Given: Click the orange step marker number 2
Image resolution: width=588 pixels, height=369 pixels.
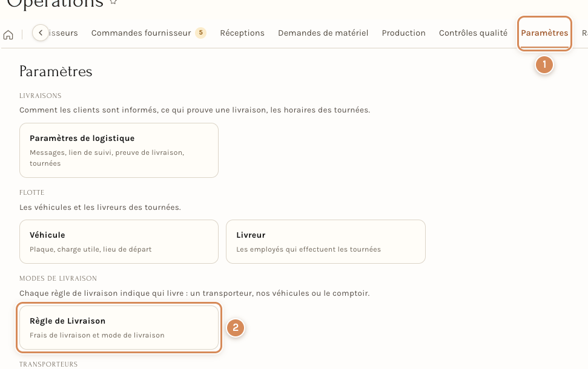Looking at the screenshot, I should pyautogui.click(x=236, y=328).
